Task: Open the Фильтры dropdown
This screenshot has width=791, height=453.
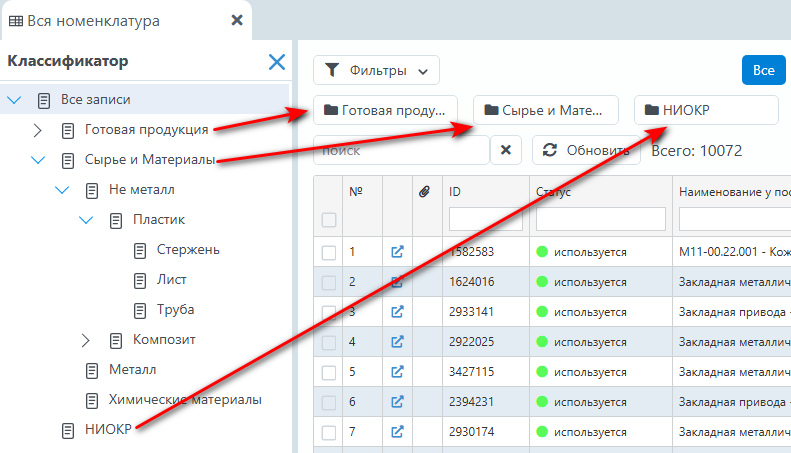Action: tap(376, 71)
